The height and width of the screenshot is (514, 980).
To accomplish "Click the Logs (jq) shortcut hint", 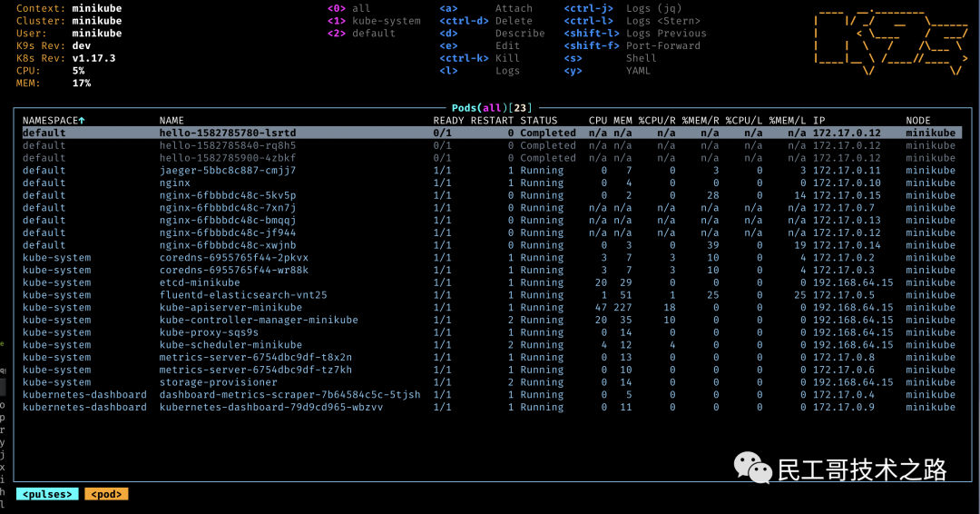I will 622,8.
